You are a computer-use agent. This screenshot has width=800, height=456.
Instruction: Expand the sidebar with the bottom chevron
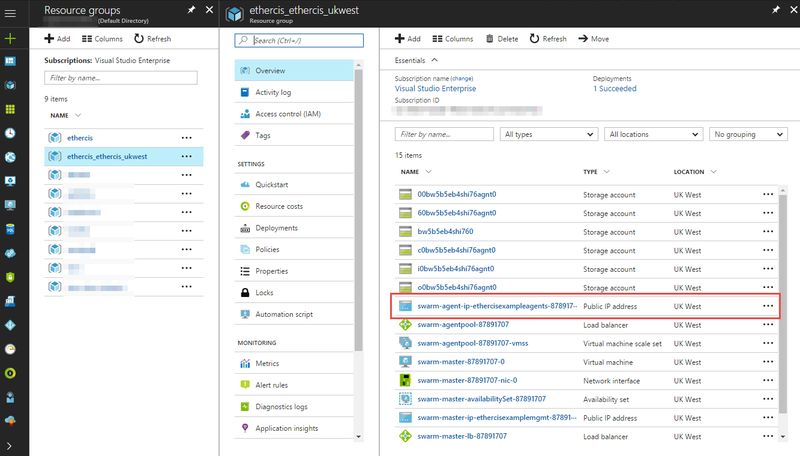pyautogui.click(x=9, y=446)
